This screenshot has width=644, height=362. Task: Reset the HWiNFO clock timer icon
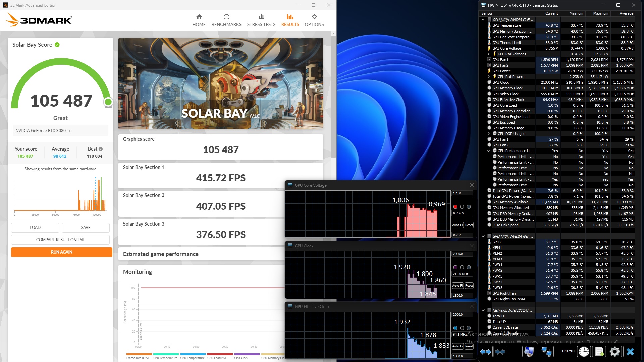[x=584, y=351]
